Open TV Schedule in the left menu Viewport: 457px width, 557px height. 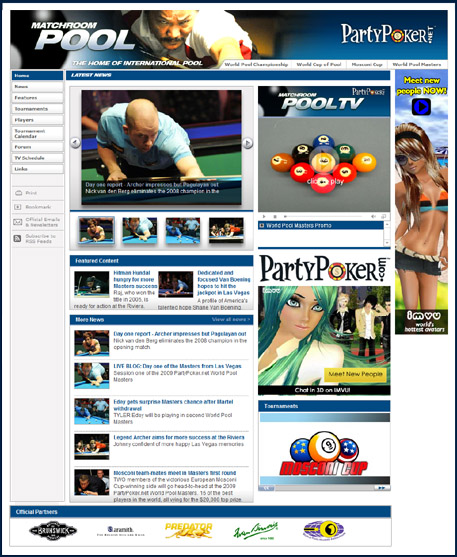tap(37, 158)
